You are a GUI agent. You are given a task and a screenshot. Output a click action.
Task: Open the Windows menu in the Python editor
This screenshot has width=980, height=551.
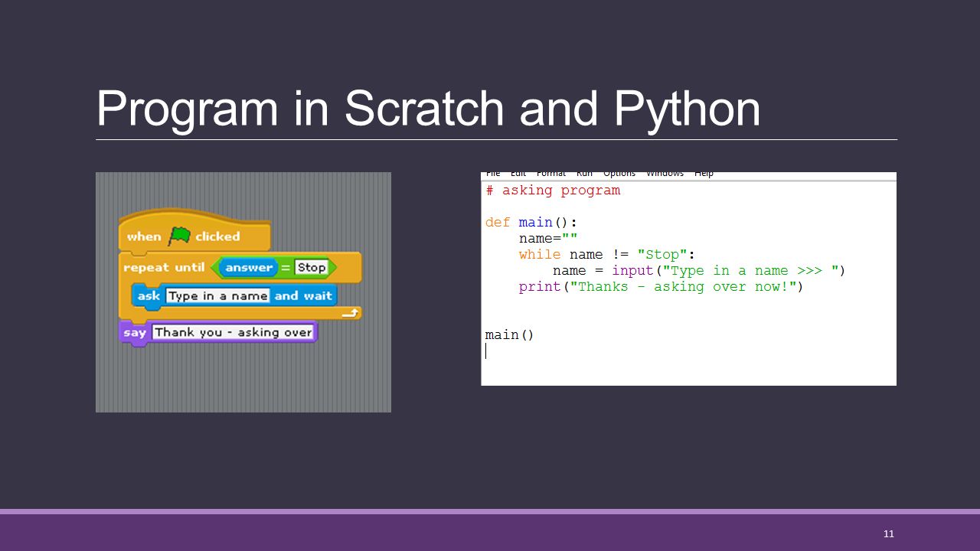tap(665, 174)
